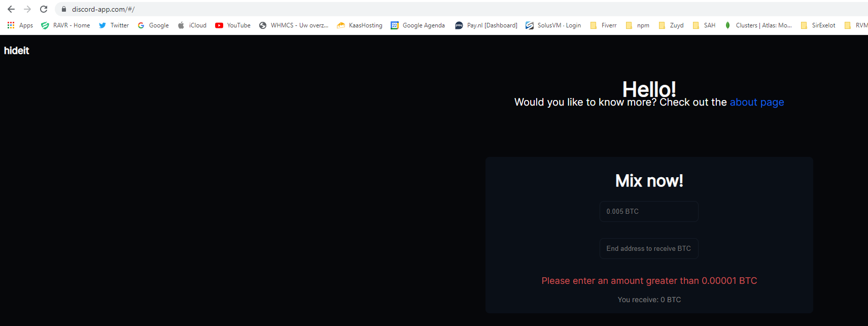The width and height of the screenshot is (868, 326).
Task: Open the Twitter bookmark
Action: tap(114, 25)
